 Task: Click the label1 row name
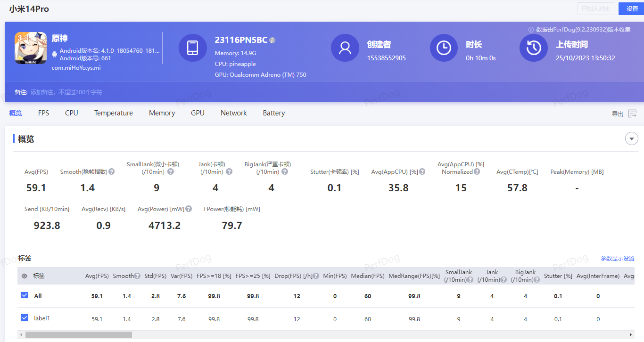pos(42,318)
